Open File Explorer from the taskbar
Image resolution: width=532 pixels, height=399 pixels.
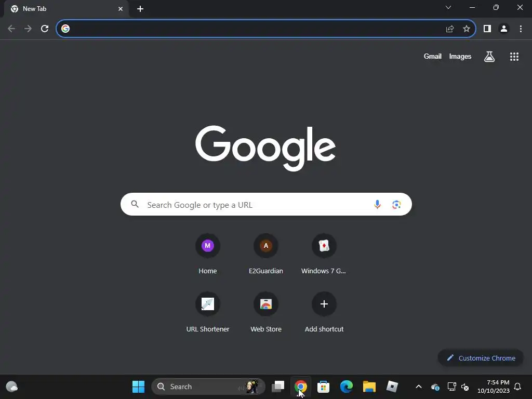pyautogui.click(x=369, y=387)
